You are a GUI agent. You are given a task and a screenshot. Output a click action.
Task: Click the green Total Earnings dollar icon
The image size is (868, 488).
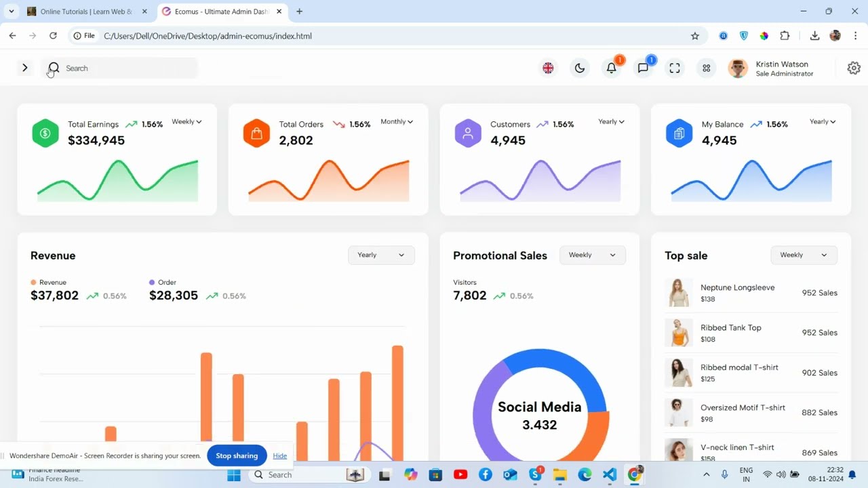point(45,134)
